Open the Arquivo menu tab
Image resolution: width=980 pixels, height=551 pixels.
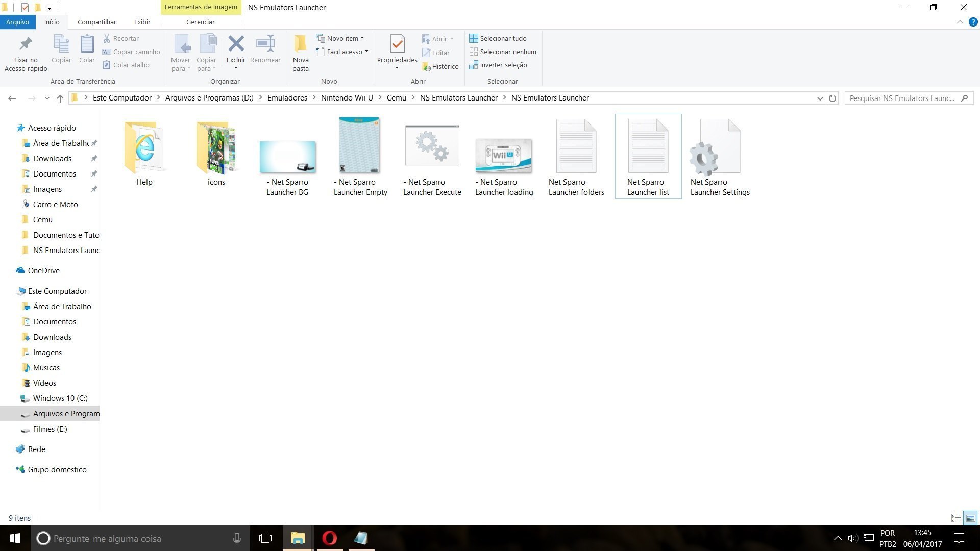(x=17, y=22)
